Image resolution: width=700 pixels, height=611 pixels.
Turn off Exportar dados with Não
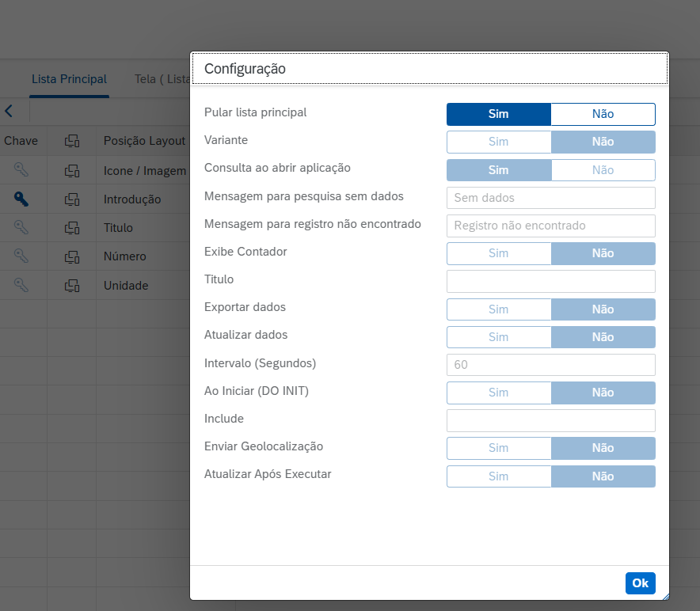(x=603, y=309)
